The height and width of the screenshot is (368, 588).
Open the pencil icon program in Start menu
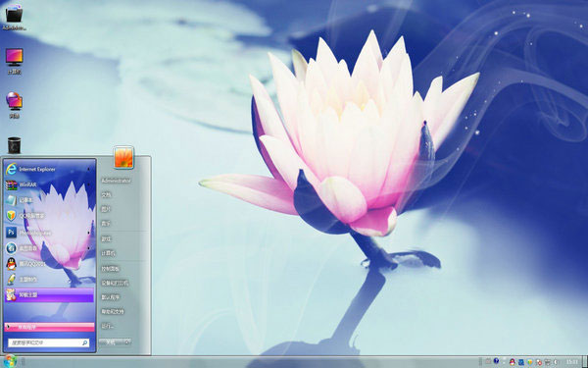[x=50, y=280]
